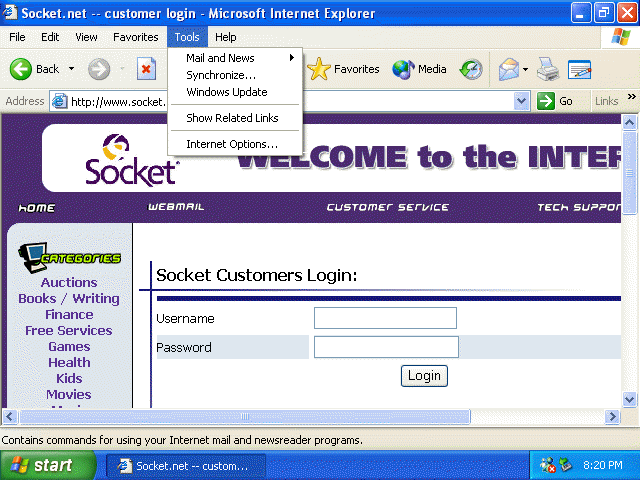Viewport: 640px width, 480px height.
Task: Click the Login button
Action: click(x=424, y=376)
